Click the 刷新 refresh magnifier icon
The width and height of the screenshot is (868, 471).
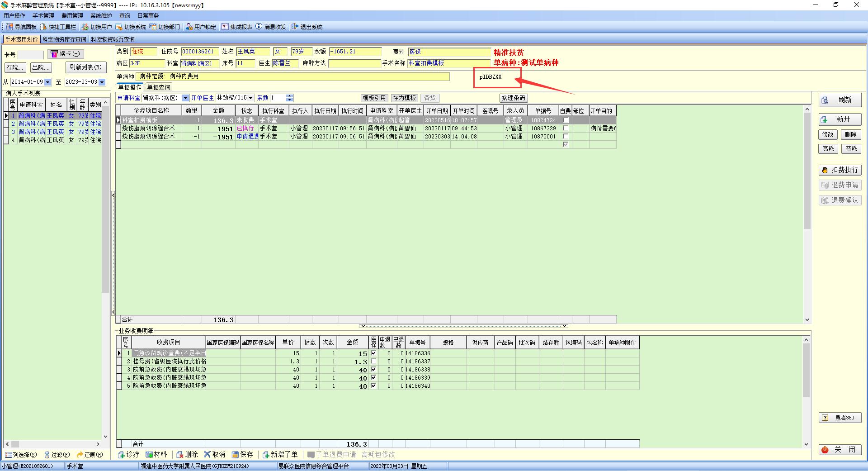[x=825, y=100]
